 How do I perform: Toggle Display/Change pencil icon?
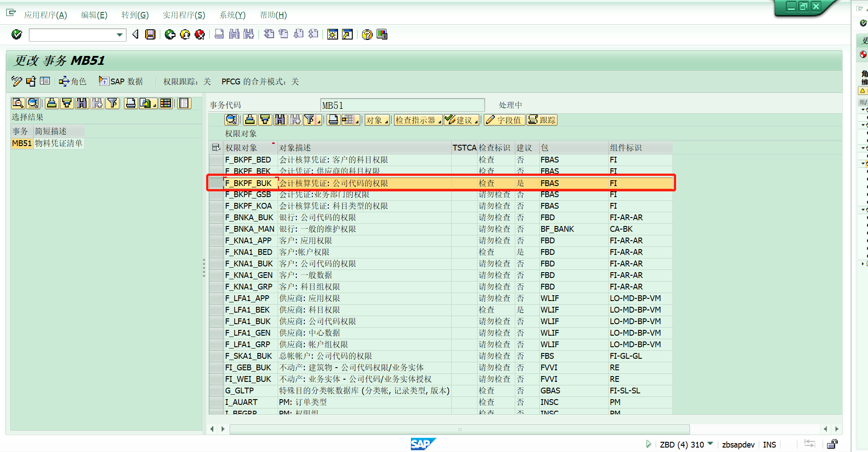point(17,81)
